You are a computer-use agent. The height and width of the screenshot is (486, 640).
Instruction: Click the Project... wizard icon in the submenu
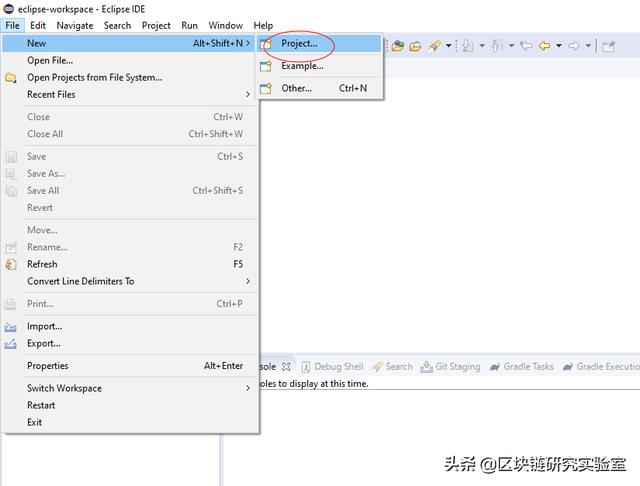coord(266,44)
